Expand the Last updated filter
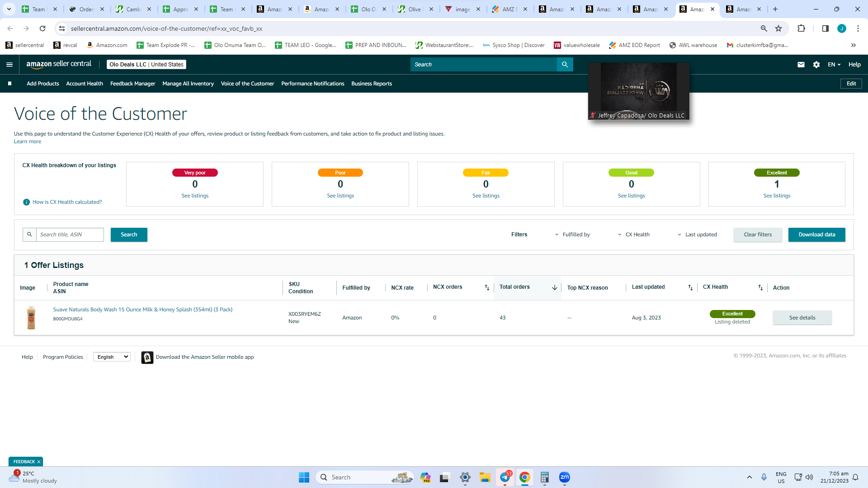This screenshot has height=488, width=868. pos(697,235)
